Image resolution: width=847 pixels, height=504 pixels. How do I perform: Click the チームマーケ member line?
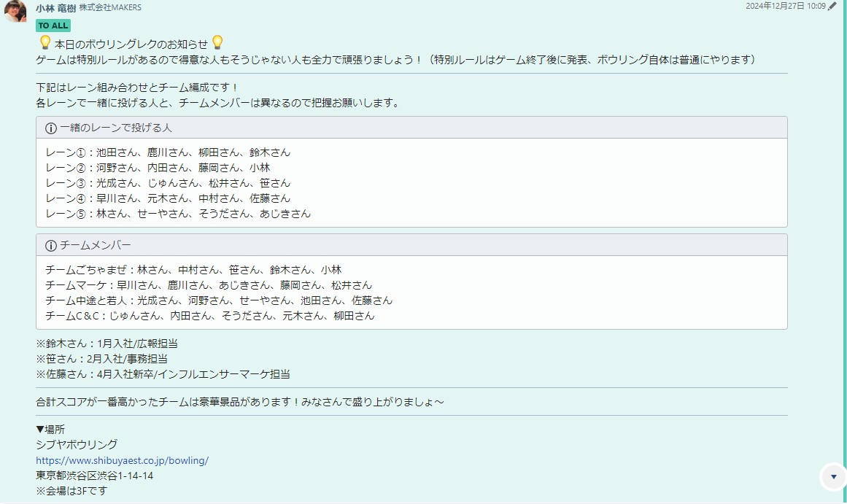[209, 284]
